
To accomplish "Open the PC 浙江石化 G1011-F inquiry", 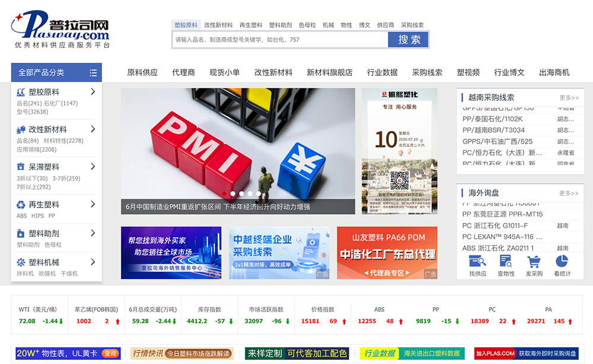I will click(495, 226).
